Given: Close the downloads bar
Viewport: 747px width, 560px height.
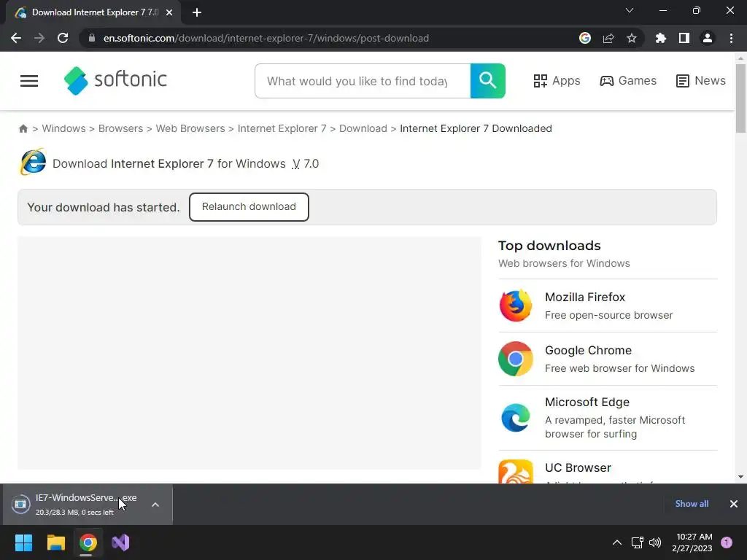Looking at the screenshot, I should [734, 504].
